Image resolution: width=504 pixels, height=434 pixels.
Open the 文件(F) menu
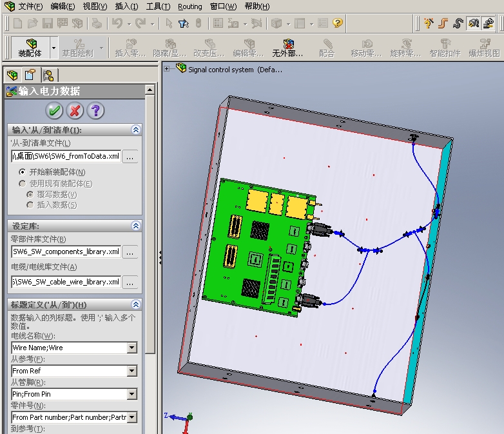[30, 6]
